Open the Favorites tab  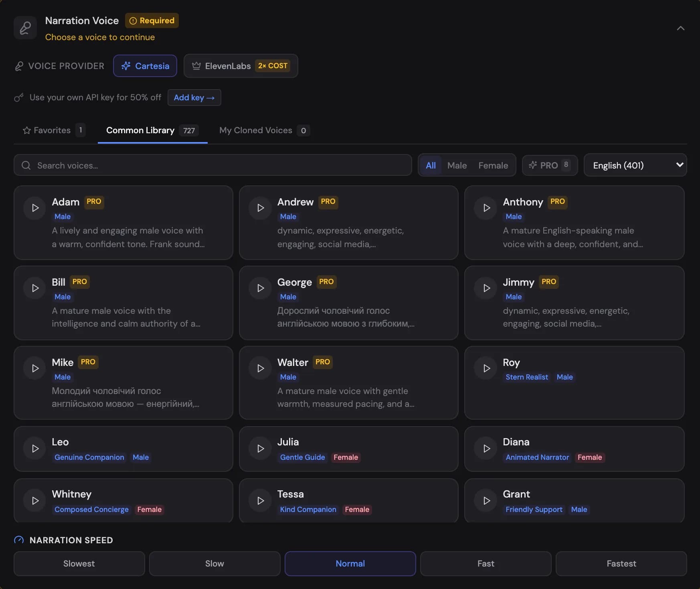point(54,130)
